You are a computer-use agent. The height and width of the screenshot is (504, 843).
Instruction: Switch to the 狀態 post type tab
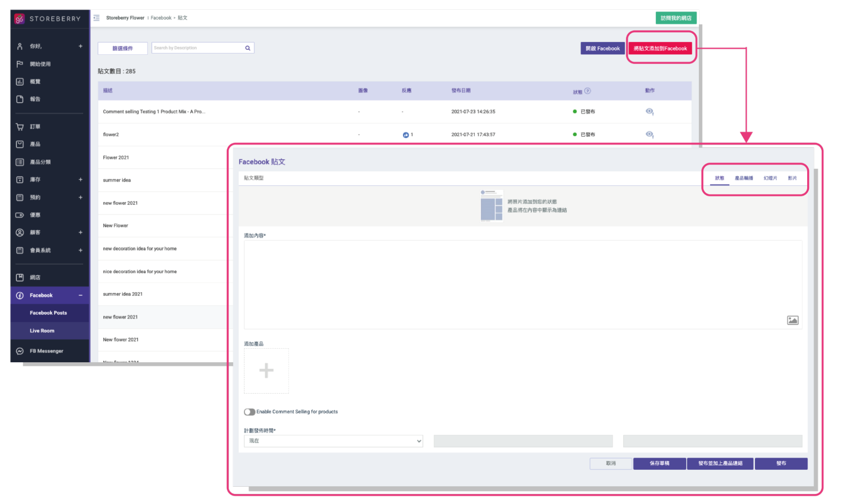[x=719, y=178]
